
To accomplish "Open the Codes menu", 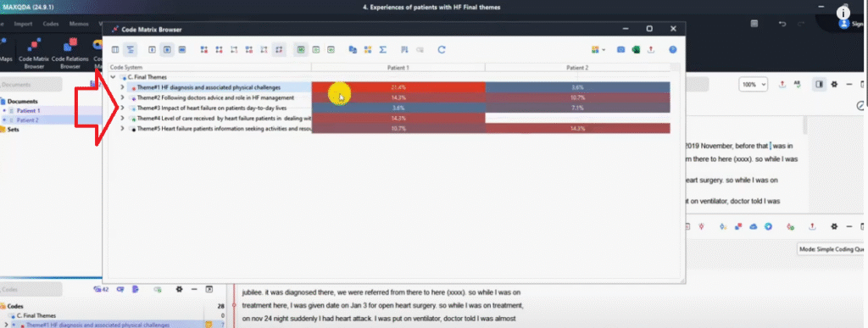I will [50, 24].
